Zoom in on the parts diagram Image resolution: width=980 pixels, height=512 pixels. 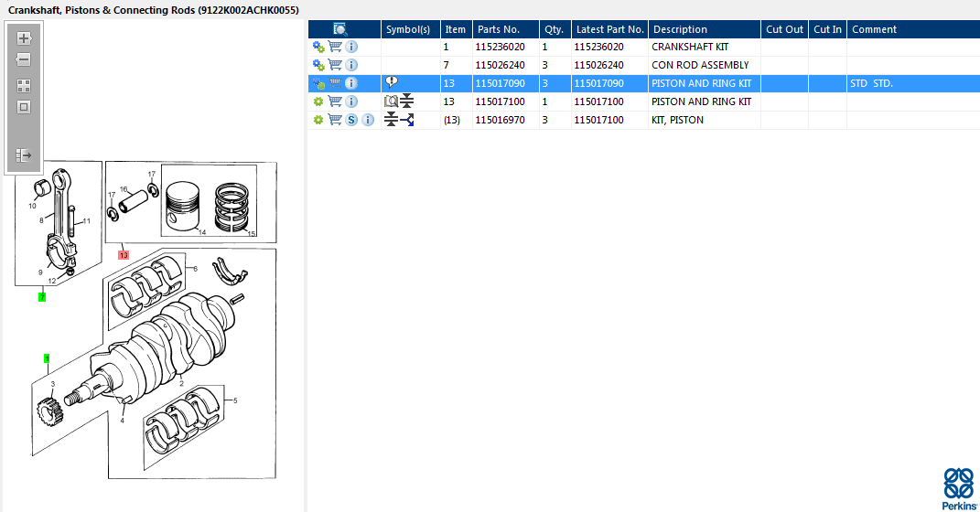(x=24, y=38)
